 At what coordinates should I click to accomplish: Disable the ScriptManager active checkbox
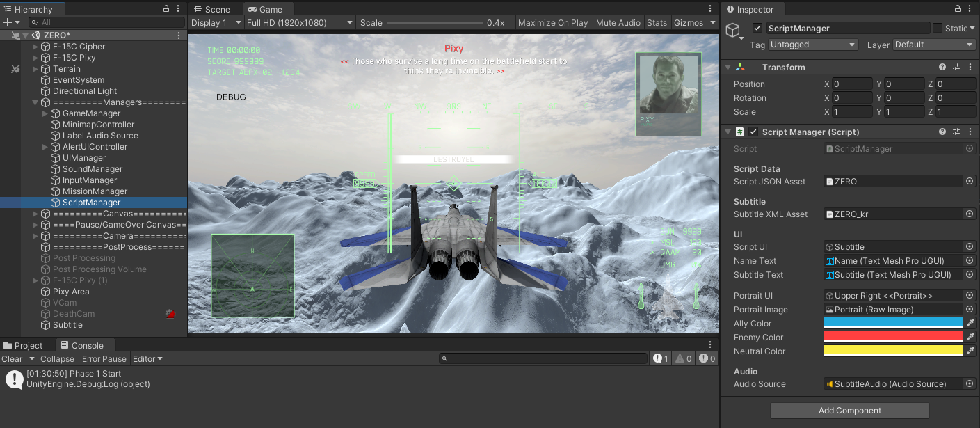click(x=757, y=29)
